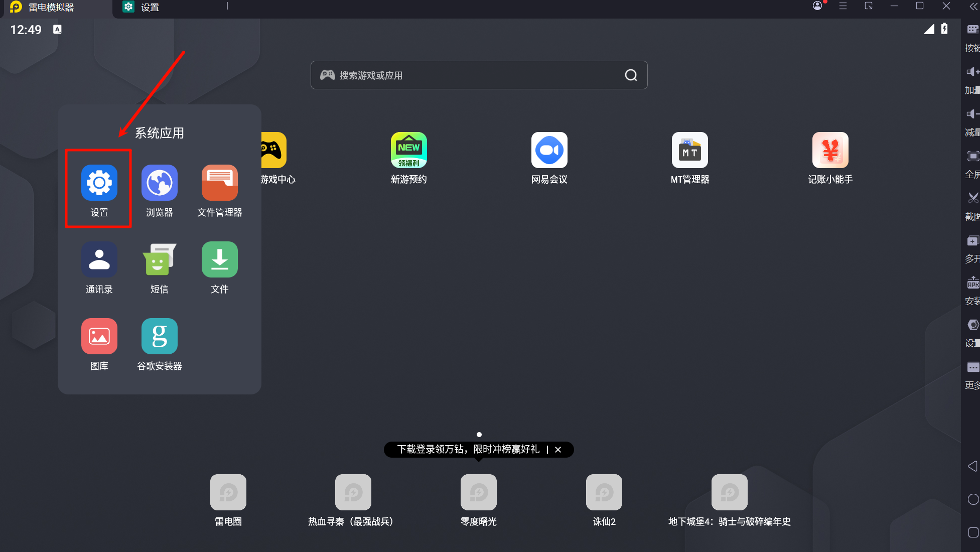Open the 设置 settings app icon

99,183
